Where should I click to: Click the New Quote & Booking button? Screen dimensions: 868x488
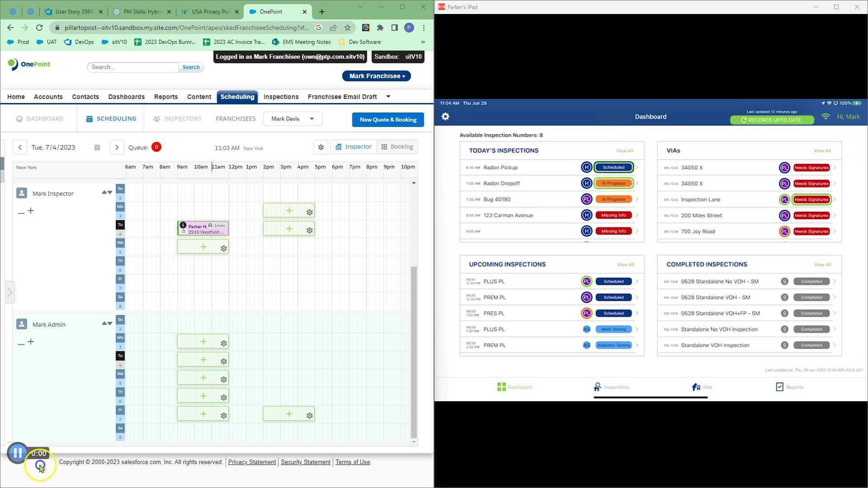pos(387,119)
